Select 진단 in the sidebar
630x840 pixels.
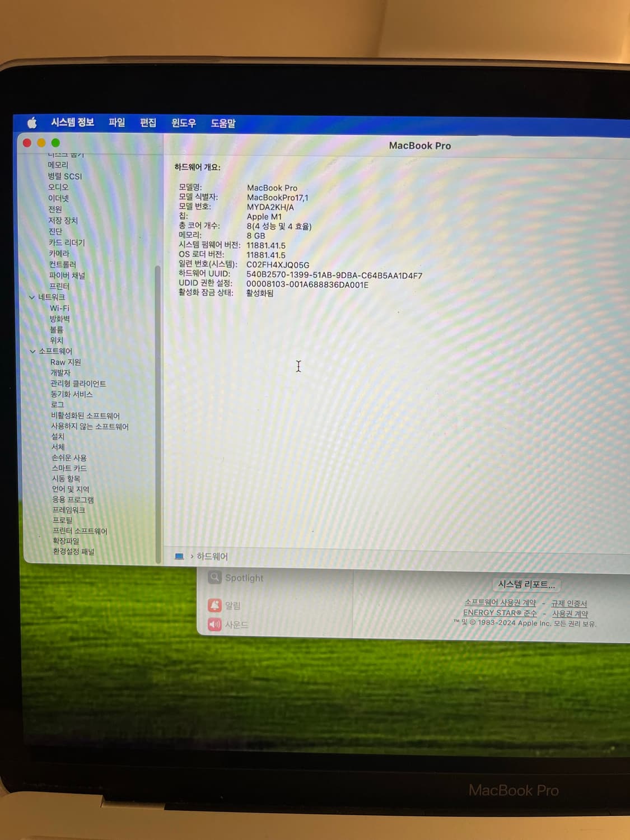[x=55, y=231]
